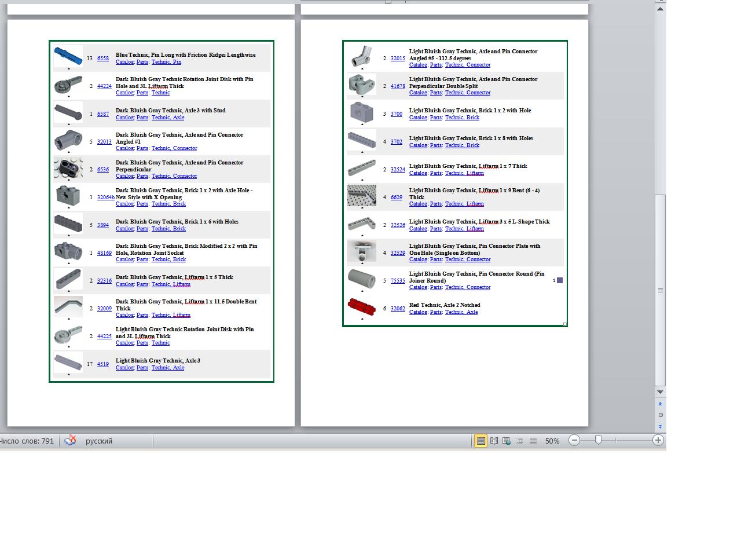Click the vertical scrollbar down arrow
This screenshot has width=741, height=560.
click(660, 392)
